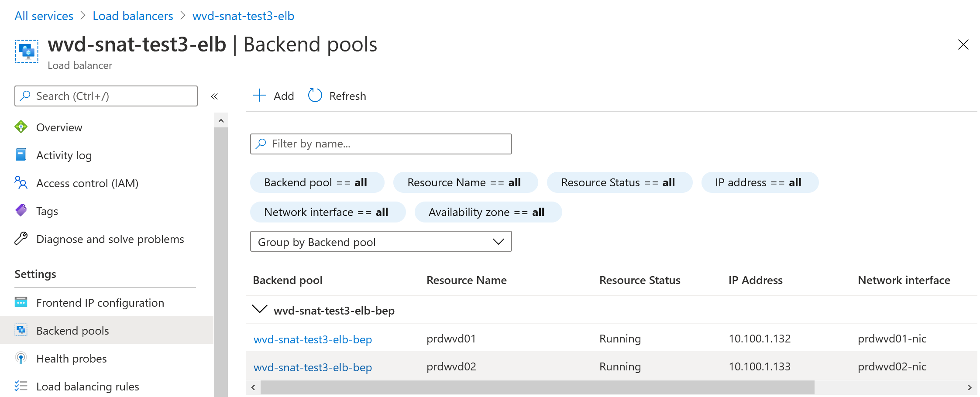980x397 pixels.
Task: Click the plus icon beside Add
Action: point(260,96)
